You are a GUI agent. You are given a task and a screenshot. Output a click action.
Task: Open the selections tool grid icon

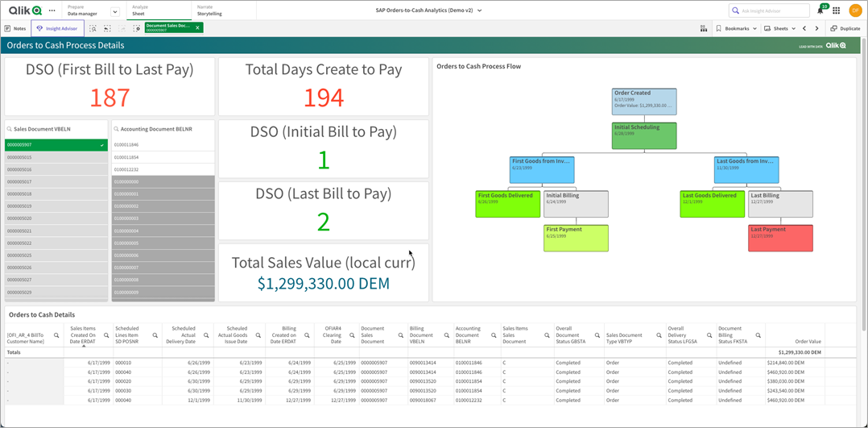703,28
